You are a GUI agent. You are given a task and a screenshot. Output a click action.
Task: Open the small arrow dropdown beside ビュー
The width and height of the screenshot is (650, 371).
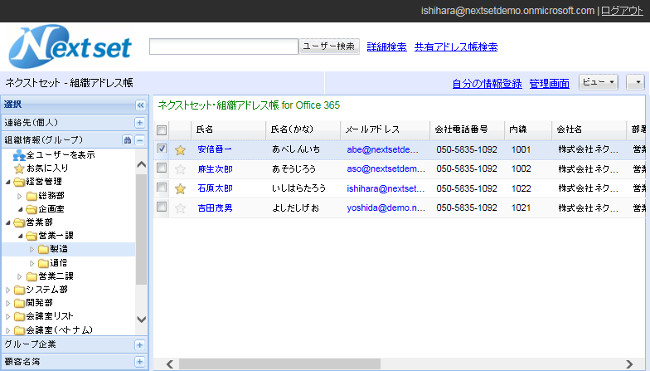(x=635, y=82)
